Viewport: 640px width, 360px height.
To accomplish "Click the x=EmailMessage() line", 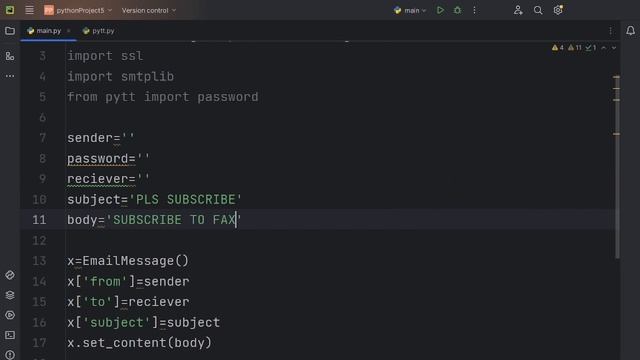I will (x=128, y=261).
